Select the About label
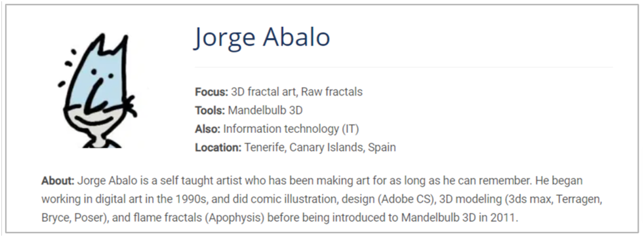 pyautogui.click(x=58, y=181)
